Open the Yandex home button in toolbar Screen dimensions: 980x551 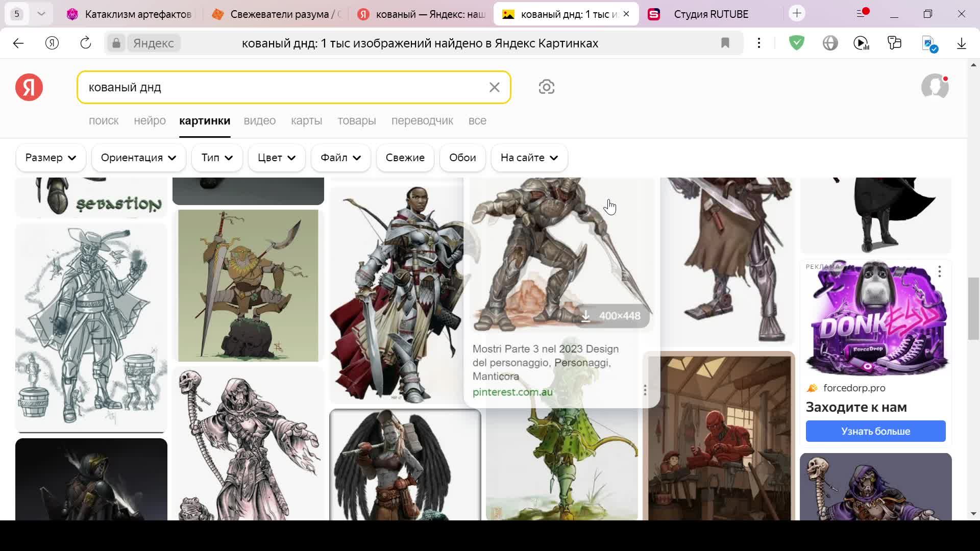(52, 43)
